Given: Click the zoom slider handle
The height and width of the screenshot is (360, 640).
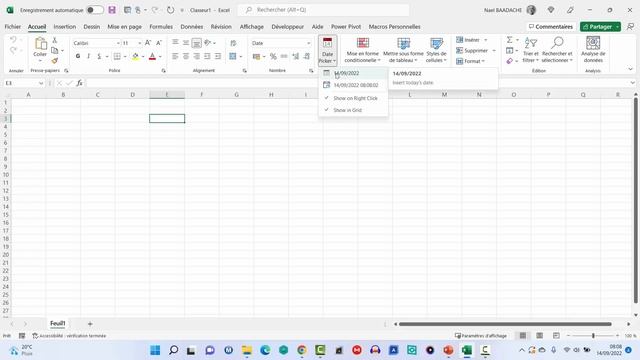Looking at the screenshot, I should [x=593, y=336].
